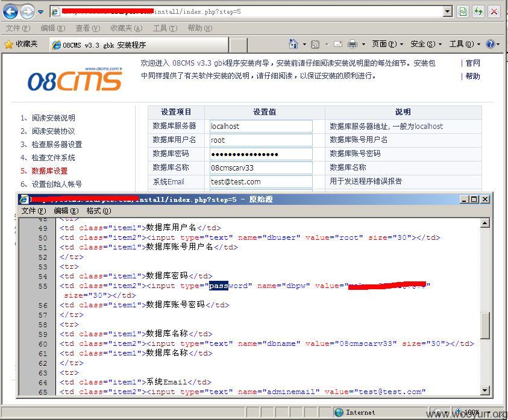Open the 帮助(H) browser menu
This screenshot has height=420, width=508.
[x=200, y=28]
